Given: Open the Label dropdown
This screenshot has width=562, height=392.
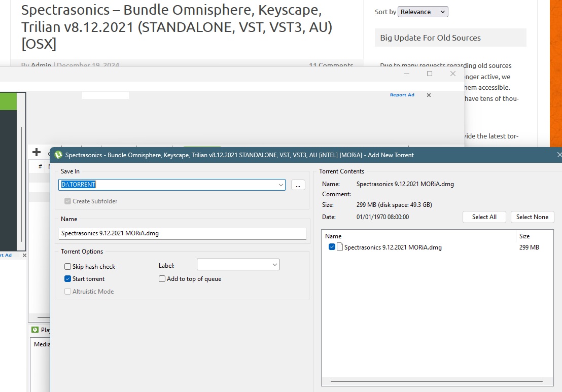Looking at the screenshot, I should tap(238, 265).
